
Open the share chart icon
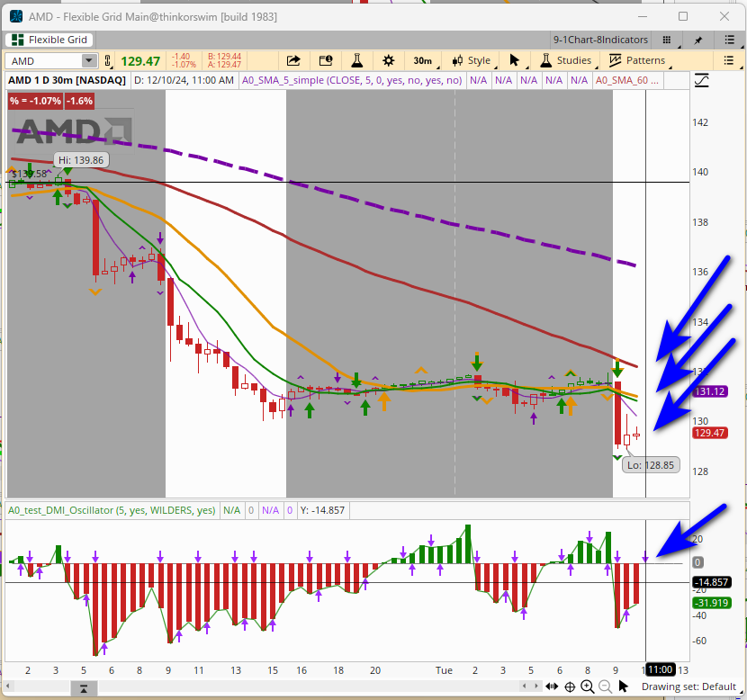293,60
